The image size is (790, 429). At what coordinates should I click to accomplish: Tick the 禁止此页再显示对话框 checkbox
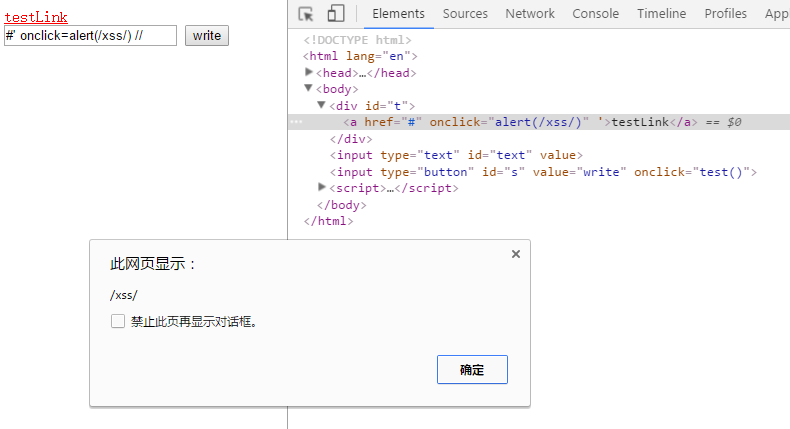coord(118,321)
